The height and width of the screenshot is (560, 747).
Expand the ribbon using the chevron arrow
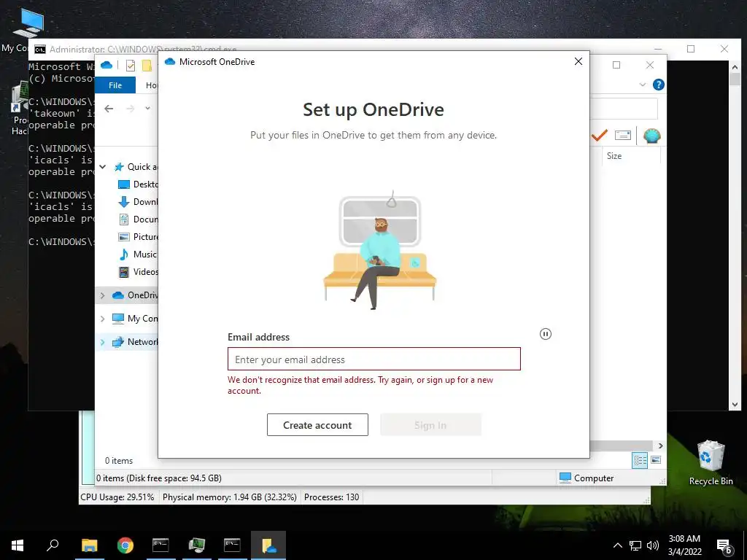[642, 85]
